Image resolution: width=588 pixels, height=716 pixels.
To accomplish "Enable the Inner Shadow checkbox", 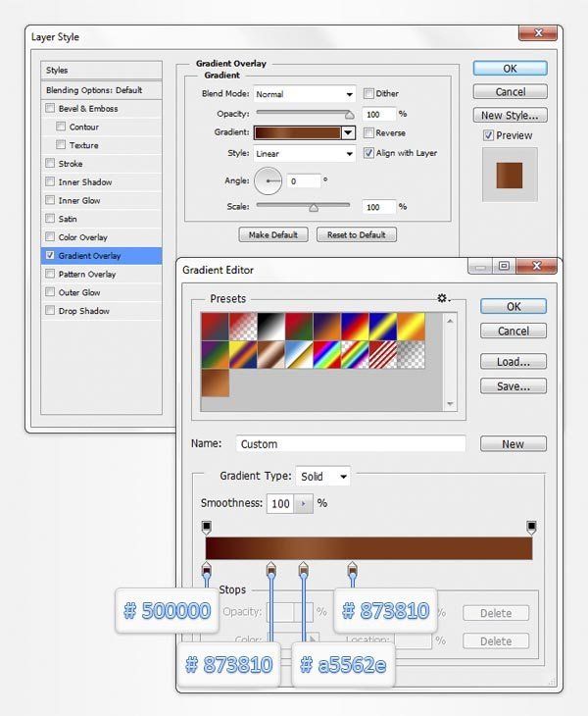I will [50, 181].
